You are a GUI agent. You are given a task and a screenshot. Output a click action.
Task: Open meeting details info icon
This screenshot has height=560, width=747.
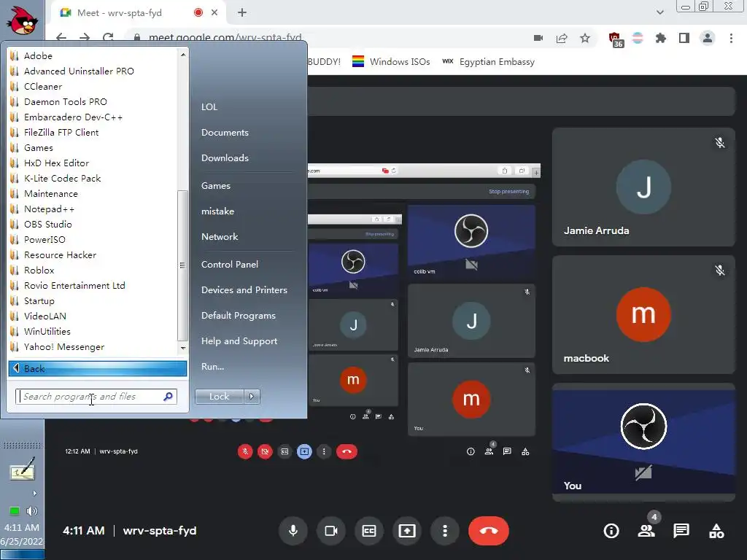pyautogui.click(x=611, y=531)
